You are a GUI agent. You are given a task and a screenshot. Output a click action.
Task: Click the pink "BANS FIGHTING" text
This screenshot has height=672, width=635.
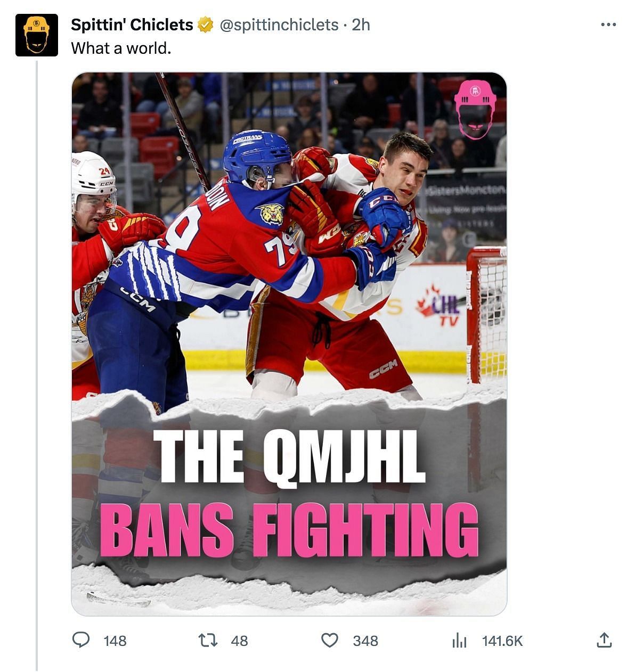click(x=288, y=529)
